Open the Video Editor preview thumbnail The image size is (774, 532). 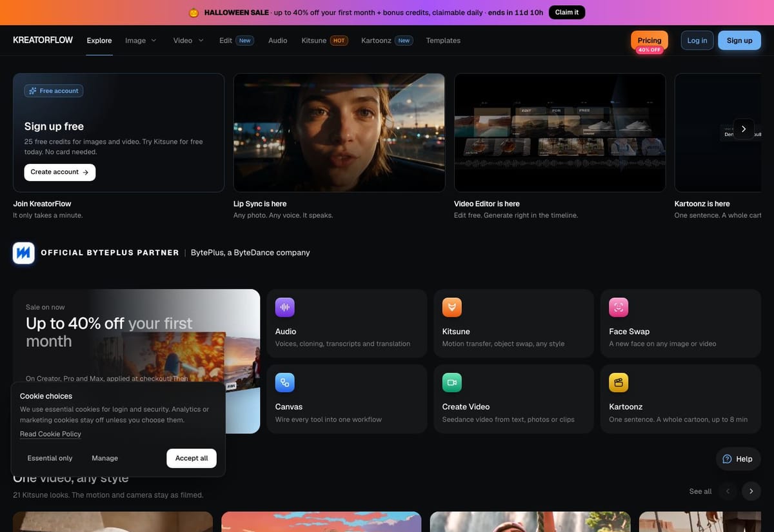coord(560,132)
